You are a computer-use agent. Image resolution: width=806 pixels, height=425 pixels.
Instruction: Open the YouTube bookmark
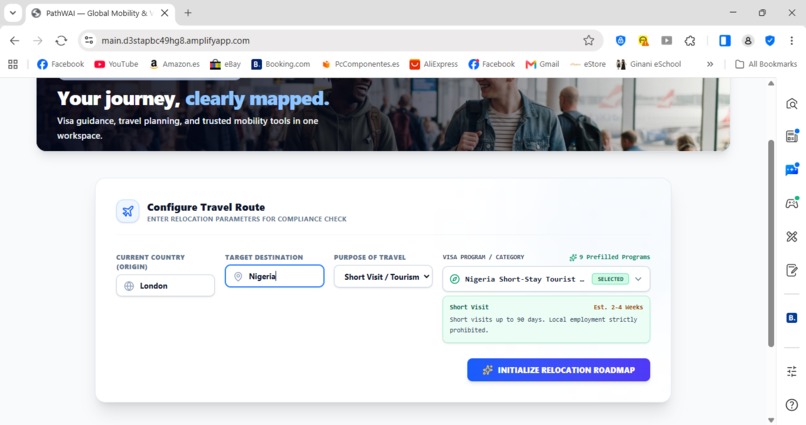pos(116,64)
